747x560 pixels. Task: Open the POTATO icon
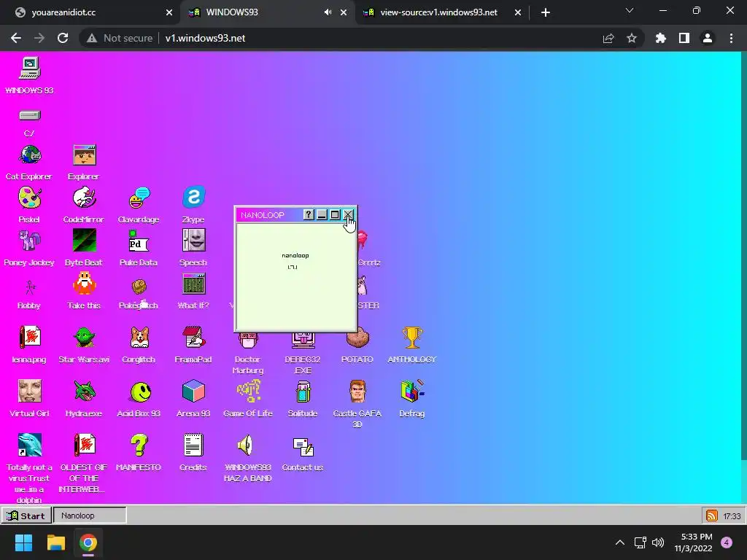pyautogui.click(x=357, y=339)
